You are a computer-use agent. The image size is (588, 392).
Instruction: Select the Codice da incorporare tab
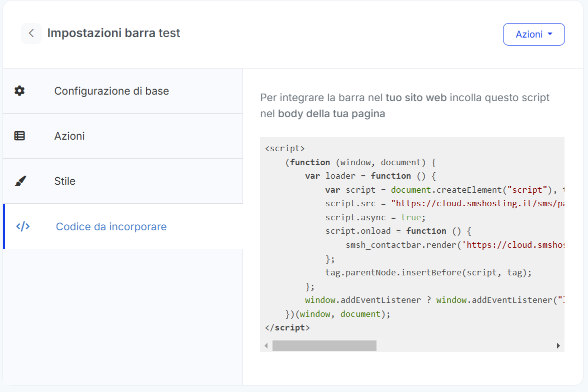[x=111, y=227]
